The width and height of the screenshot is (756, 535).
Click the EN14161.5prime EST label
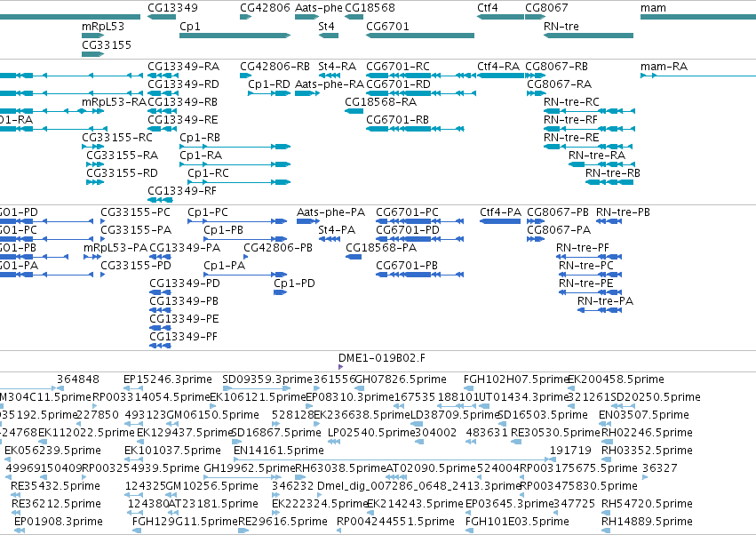click(279, 451)
